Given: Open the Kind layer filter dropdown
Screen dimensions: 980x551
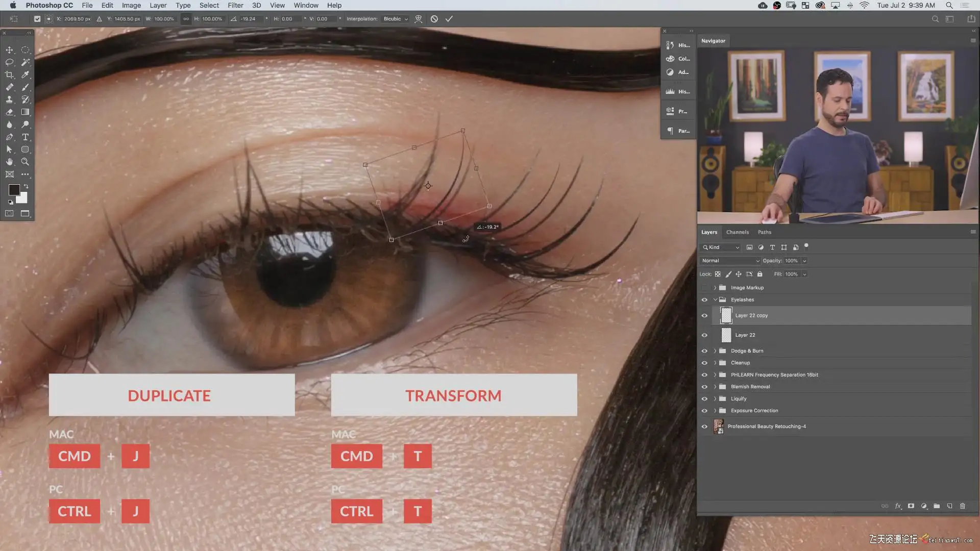Looking at the screenshot, I should tap(720, 247).
